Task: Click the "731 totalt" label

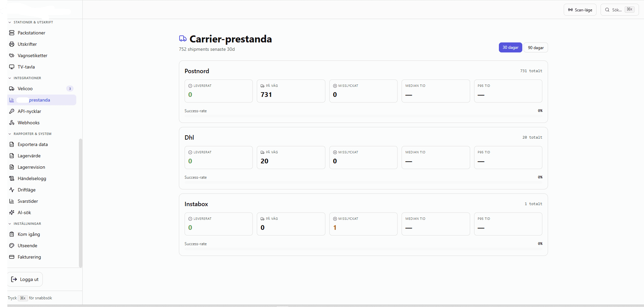Action: click(x=531, y=71)
